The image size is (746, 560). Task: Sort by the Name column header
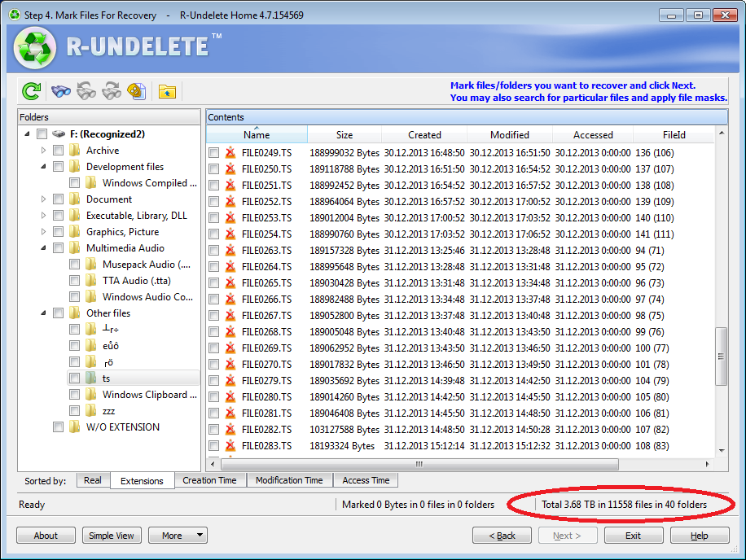coord(257,134)
